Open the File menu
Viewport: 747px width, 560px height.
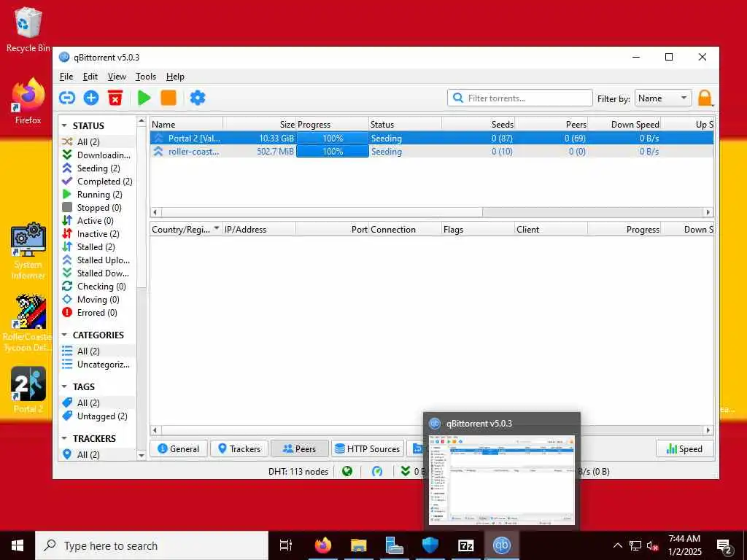point(66,76)
